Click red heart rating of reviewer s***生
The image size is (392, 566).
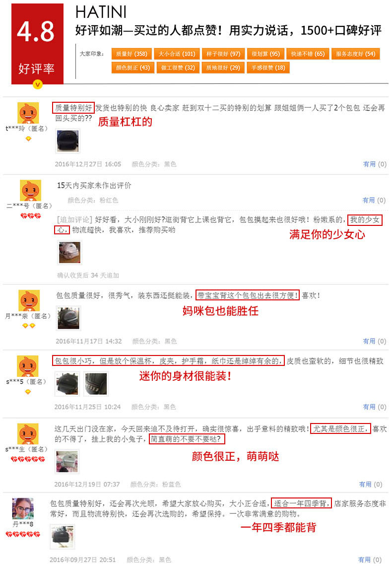[x=28, y=459]
